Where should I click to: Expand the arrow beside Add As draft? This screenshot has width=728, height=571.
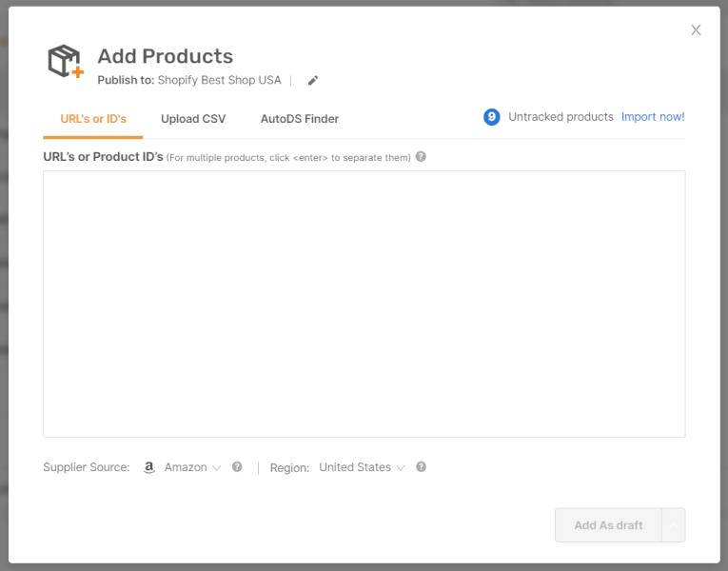[x=673, y=525]
